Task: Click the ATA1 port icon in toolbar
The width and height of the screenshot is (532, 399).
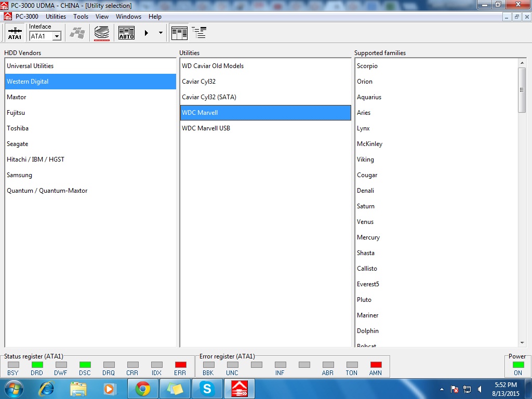Action: coord(15,33)
